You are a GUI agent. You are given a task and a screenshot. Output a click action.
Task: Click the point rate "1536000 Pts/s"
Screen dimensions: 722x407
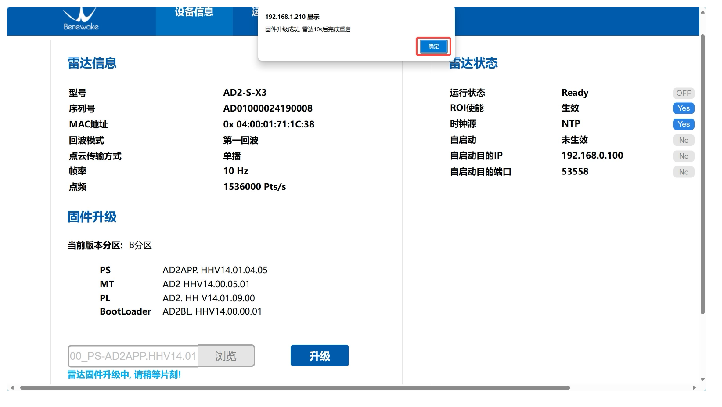coord(254,187)
